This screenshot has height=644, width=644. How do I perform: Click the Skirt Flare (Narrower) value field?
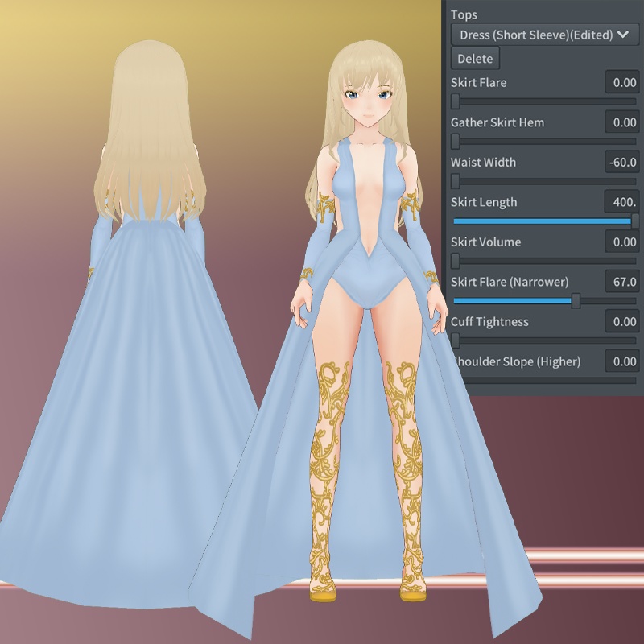coord(622,281)
